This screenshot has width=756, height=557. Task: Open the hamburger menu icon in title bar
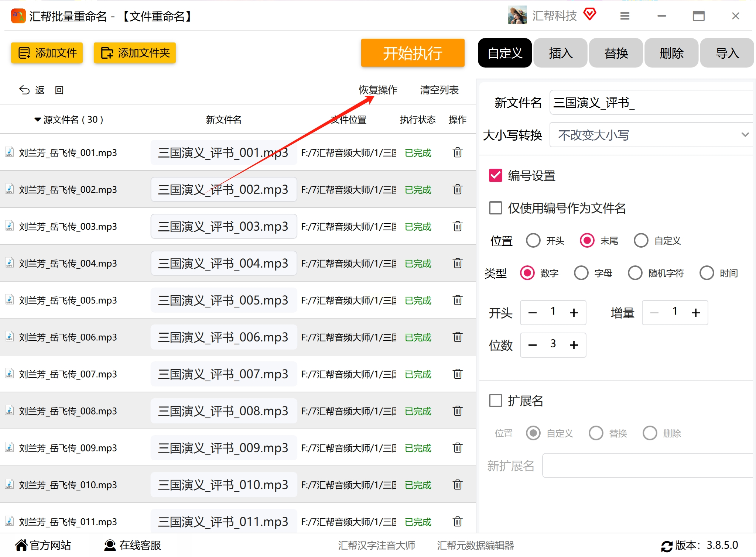(x=625, y=16)
